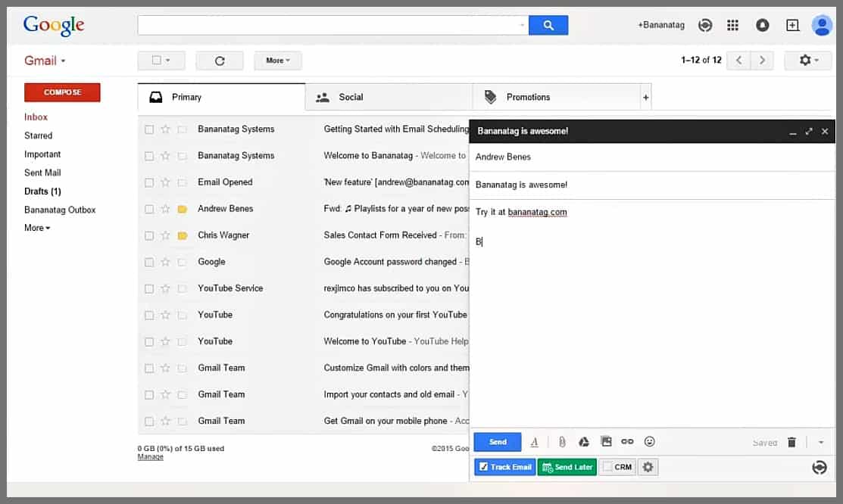Click the Bananatag settings gear in compose
The height and width of the screenshot is (504, 843).
click(x=648, y=467)
